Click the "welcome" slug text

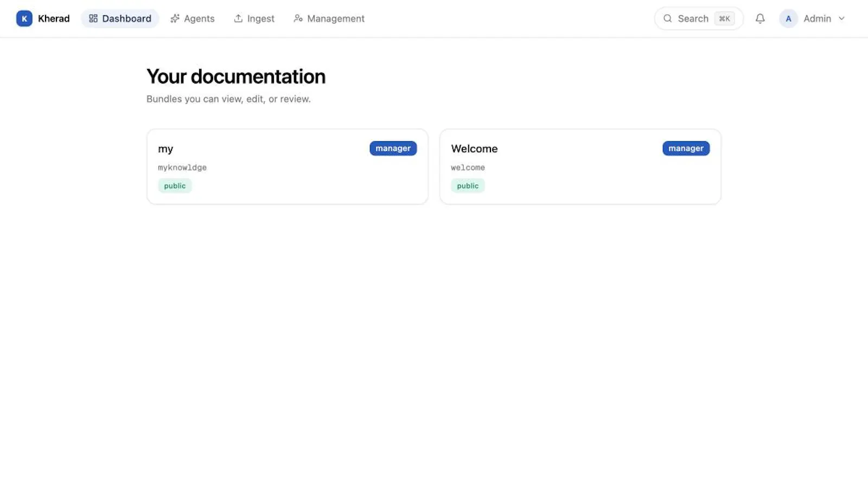click(468, 168)
